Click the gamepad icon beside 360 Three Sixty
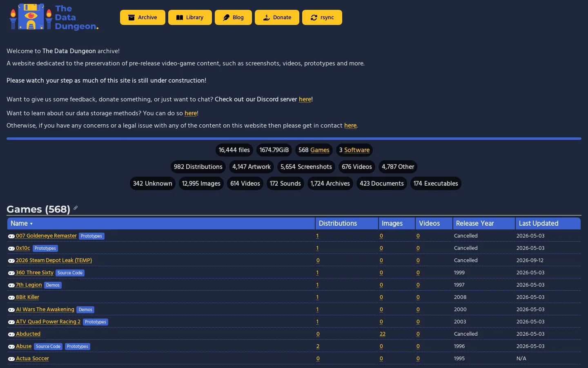 pyautogui.click(x=11, y=273)
